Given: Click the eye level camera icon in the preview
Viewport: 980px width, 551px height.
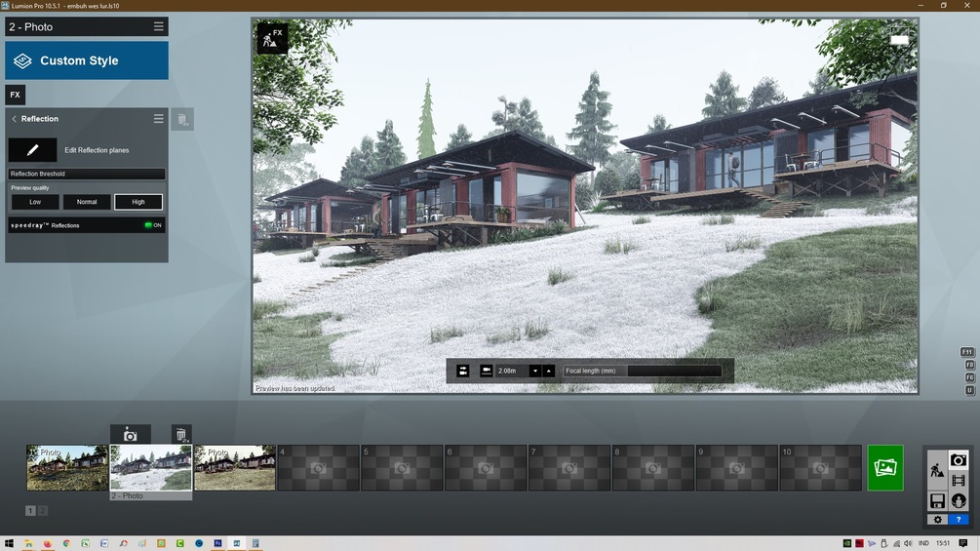Looking at the screenshot, I should [x=463, y=371].
